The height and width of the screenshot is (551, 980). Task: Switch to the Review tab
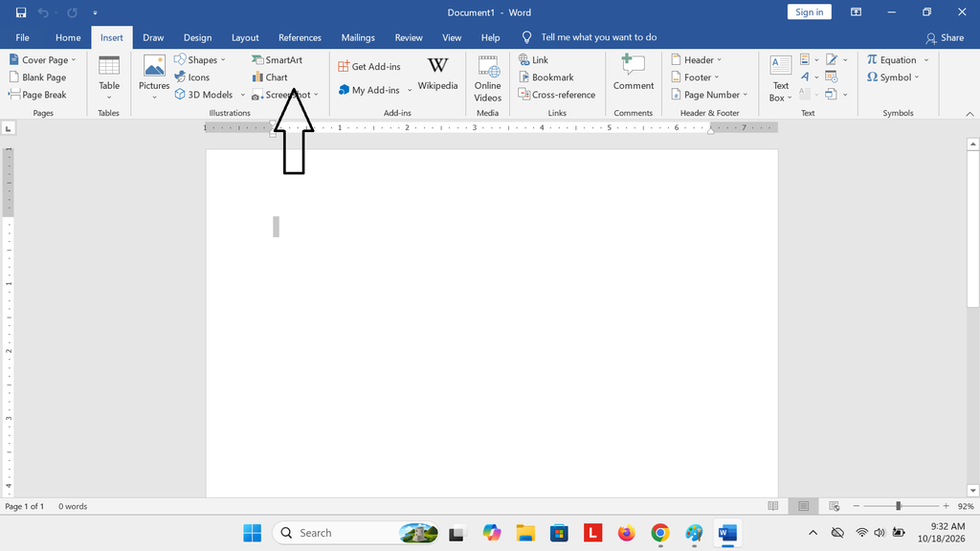coord(409,37)
